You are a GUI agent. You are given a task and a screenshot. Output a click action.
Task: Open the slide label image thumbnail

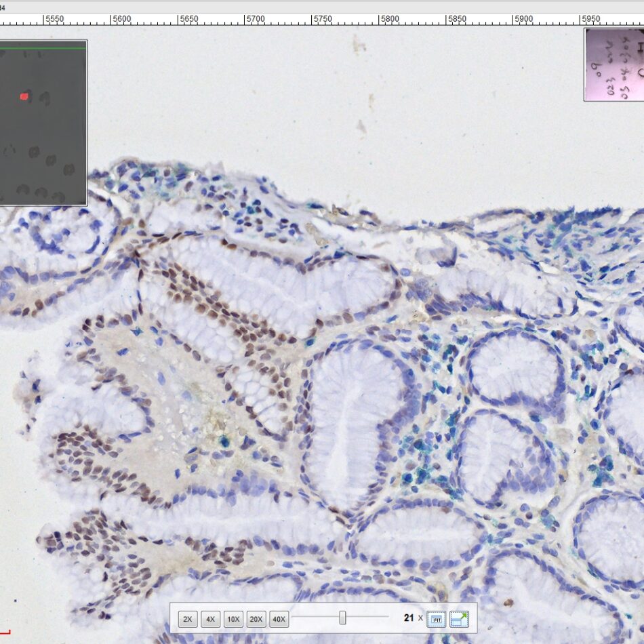click(614, 64)
